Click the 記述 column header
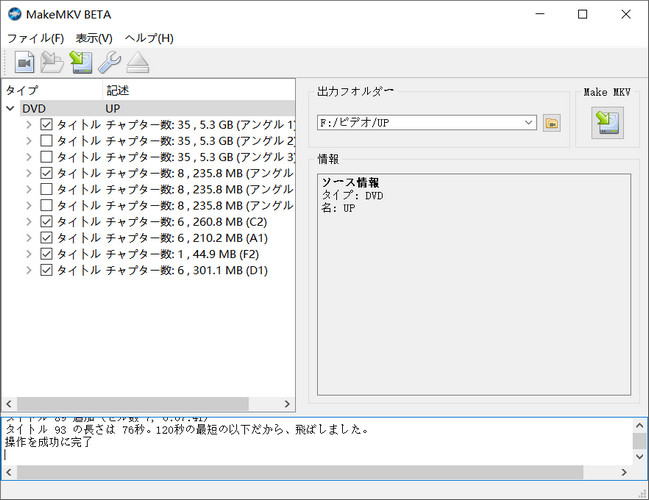The height and width of the screenshot is (500, 649). [199, 90]
